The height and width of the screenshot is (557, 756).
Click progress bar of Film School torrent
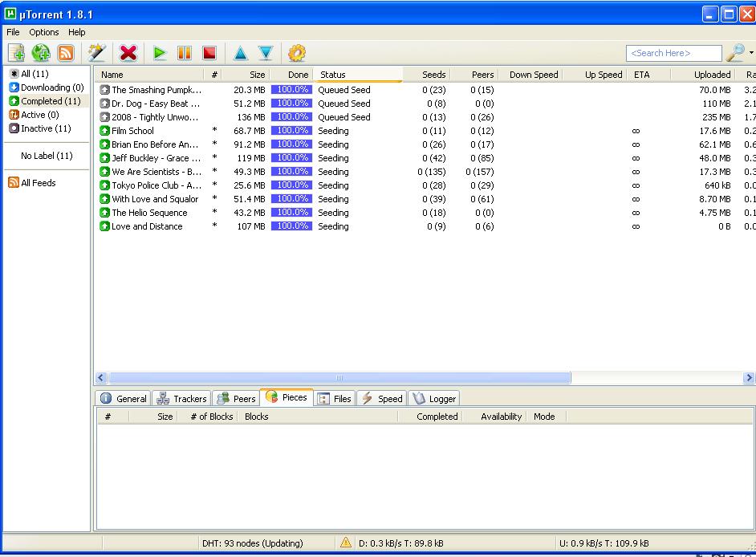coord(291,130)
